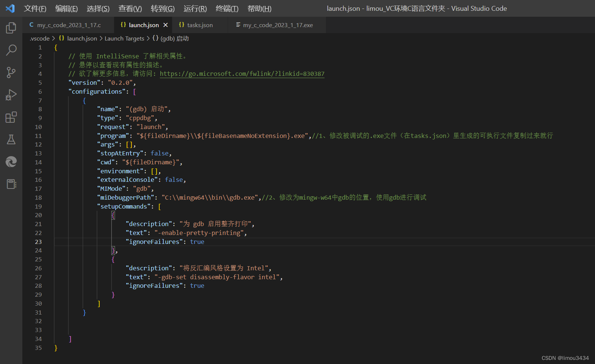
Task: Click the C file icon on my_c_code tab
Action: (x=32, y=25)
